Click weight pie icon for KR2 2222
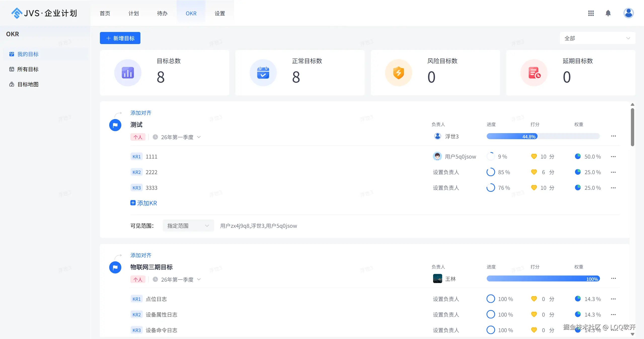644x339 pixels. click(x=578, y=172)
